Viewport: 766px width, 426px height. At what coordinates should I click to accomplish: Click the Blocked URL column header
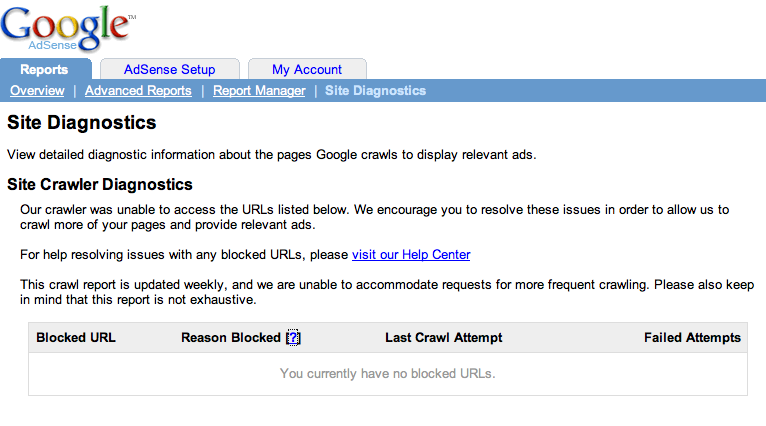76,338
